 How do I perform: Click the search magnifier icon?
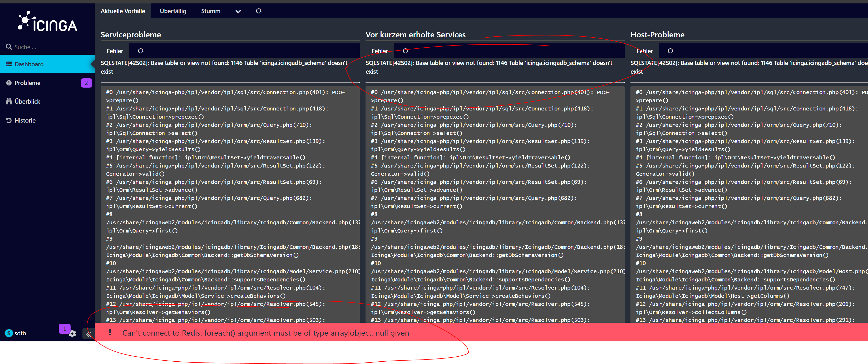click(9, 47)
